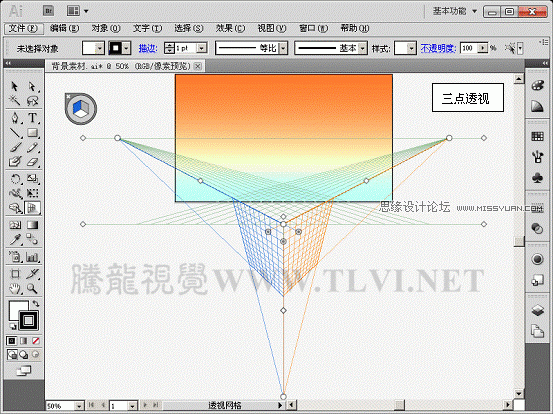The height and width of the screenshot is (414, 553).
Task: Select the Gradient tool
Action: 32,225
